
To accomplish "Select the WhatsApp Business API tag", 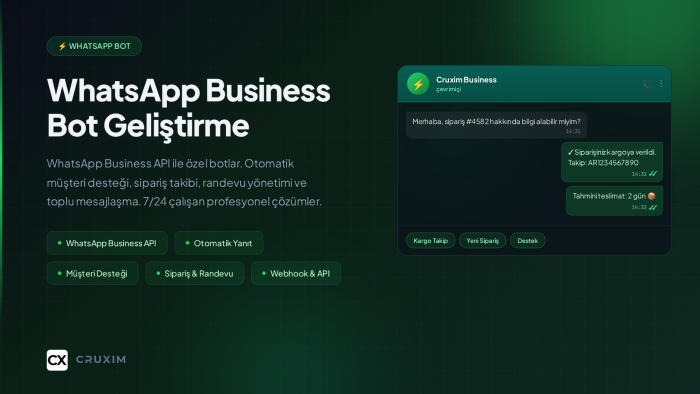I will tap(107, 243).
